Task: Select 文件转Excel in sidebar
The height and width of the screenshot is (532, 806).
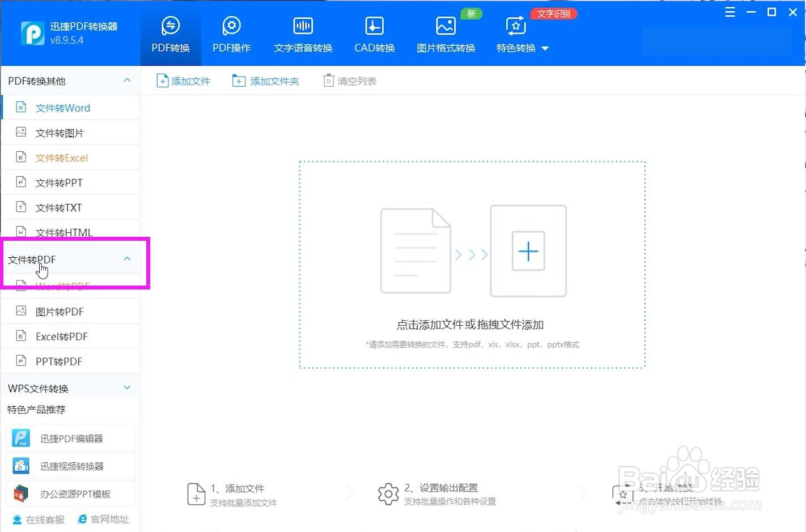Action: [71, 158]
